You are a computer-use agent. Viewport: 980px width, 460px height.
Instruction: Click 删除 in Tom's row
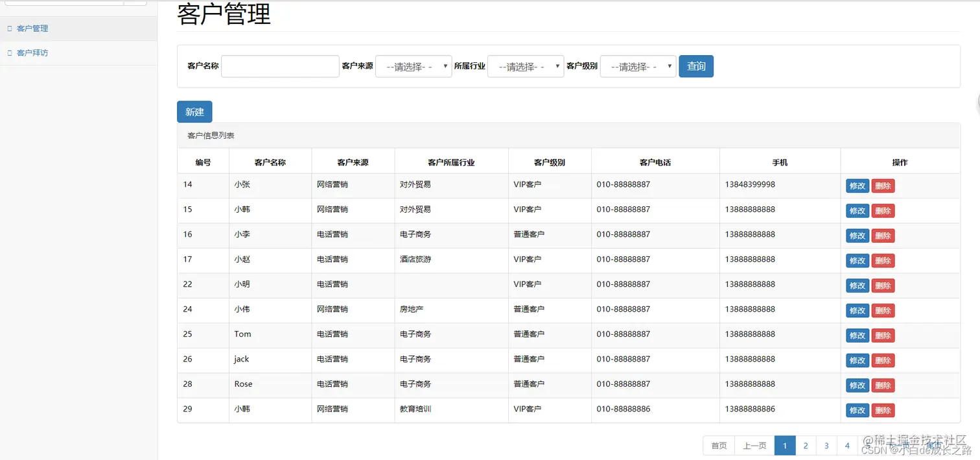[x=883, y=335]
